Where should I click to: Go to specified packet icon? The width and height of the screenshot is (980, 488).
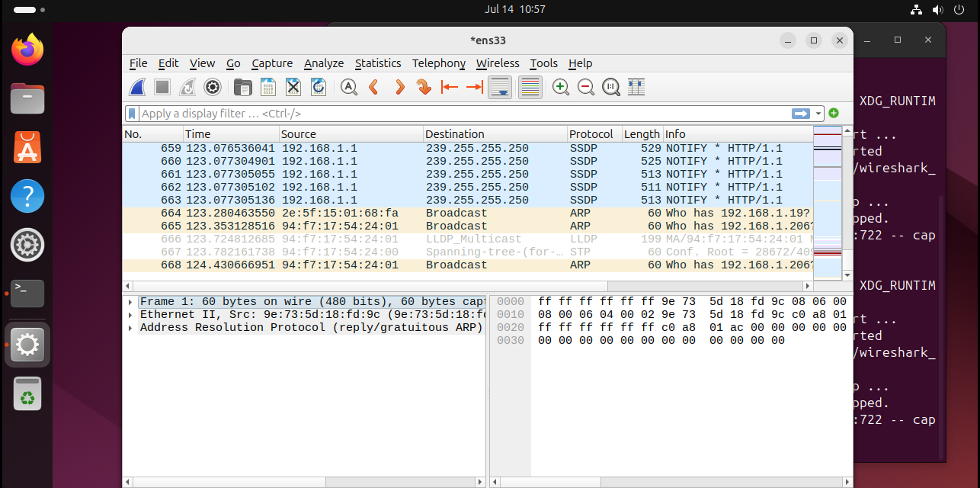[x=424, y=87]
